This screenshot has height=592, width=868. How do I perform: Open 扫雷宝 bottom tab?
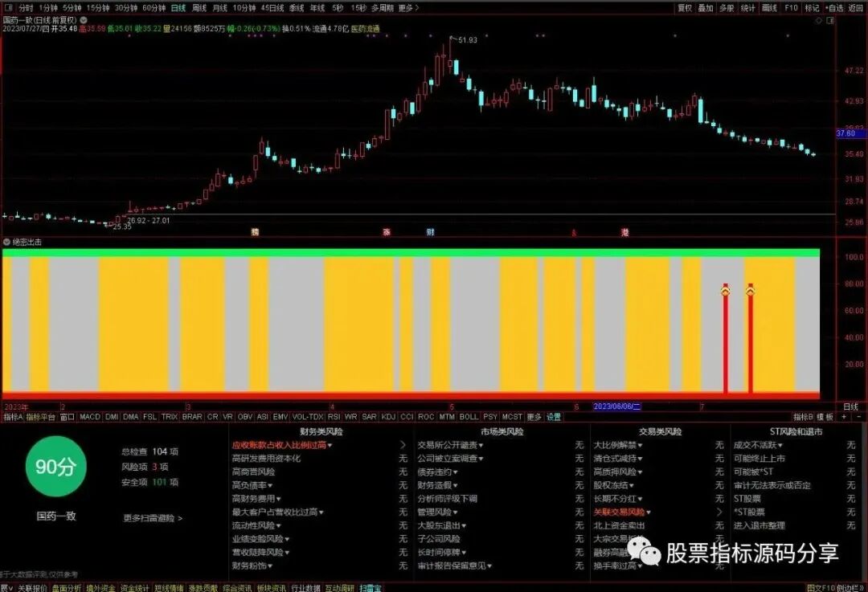371,587
